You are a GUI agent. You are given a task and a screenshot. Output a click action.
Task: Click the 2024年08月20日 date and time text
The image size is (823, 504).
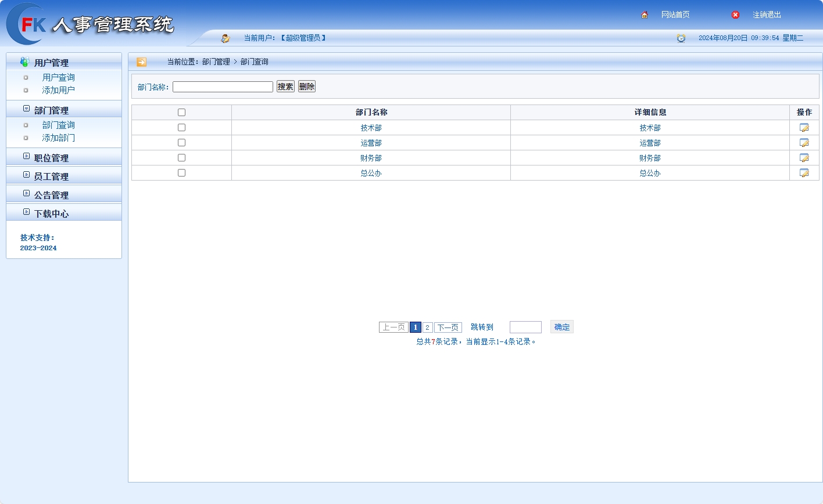(751, 38)
